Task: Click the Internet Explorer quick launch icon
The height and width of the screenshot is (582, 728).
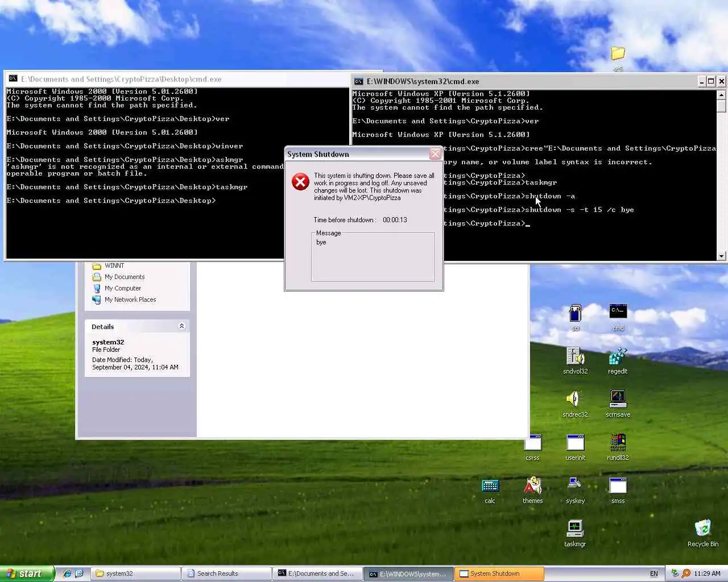Action: [x=67, y=573]
